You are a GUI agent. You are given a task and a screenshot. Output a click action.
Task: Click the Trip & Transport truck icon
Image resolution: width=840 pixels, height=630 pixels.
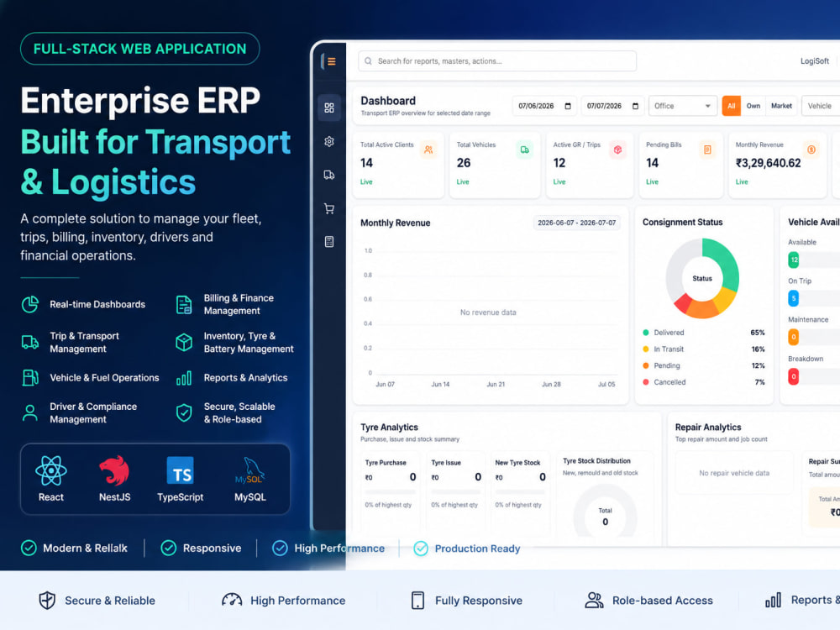(x=30, y=342)
